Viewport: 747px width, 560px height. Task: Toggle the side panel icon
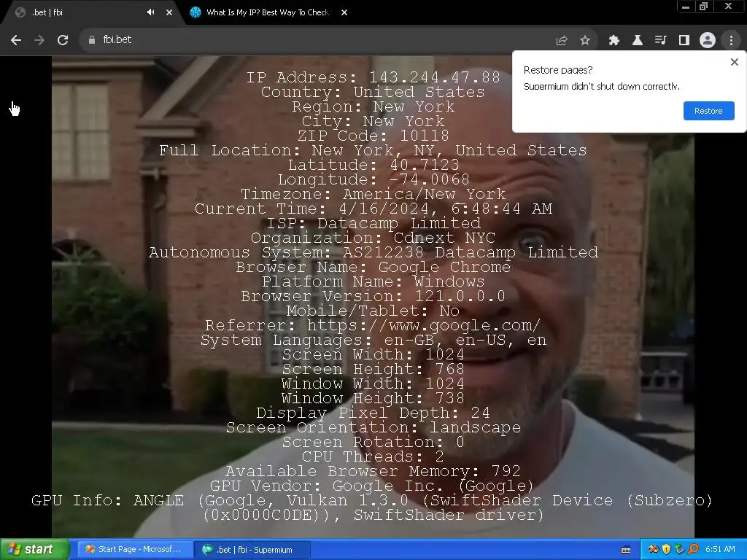click(684, 41)
